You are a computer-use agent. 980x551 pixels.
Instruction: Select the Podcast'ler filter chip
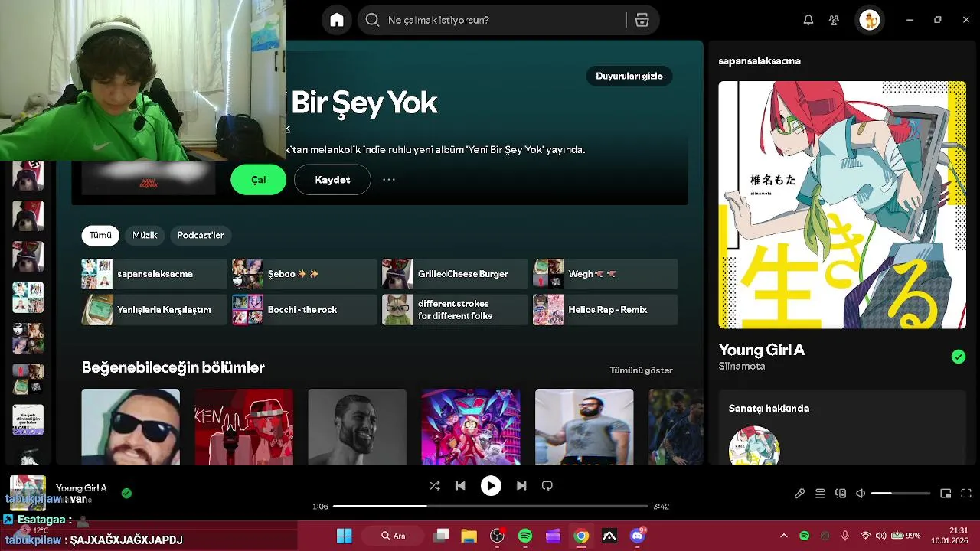(201, 235)
